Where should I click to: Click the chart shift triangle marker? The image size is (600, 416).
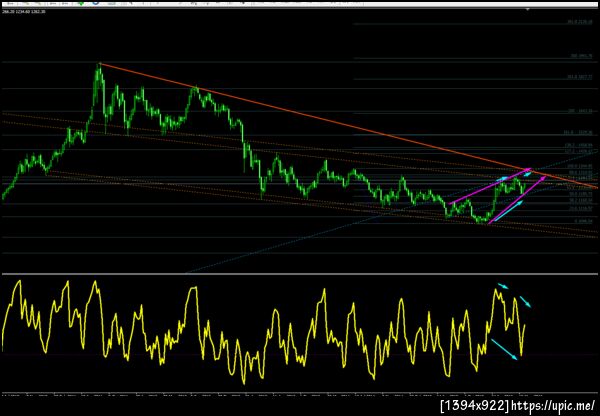tap(528, 9)
